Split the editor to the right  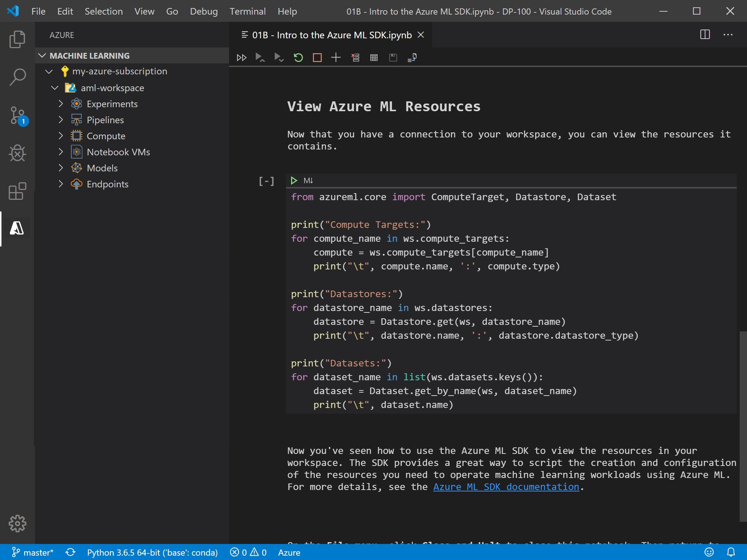705,35
